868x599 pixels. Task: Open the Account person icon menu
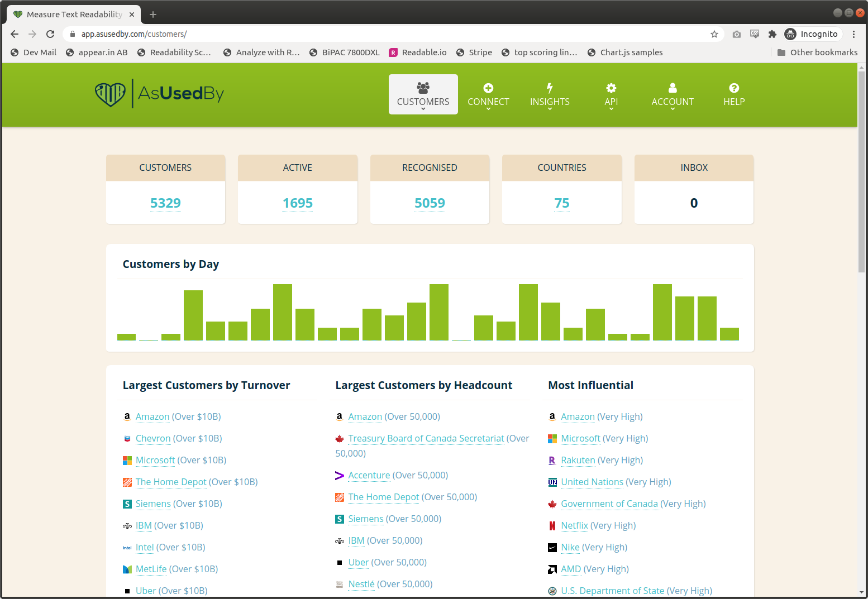click(x=673, y=94)
